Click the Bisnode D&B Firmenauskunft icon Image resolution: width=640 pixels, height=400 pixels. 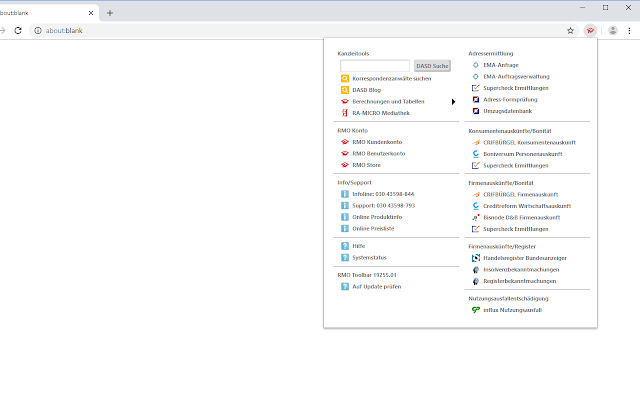[x=476, y=218]
